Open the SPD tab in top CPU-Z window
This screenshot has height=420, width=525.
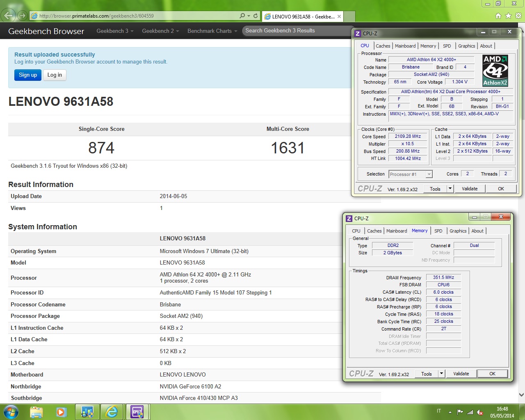447,46
